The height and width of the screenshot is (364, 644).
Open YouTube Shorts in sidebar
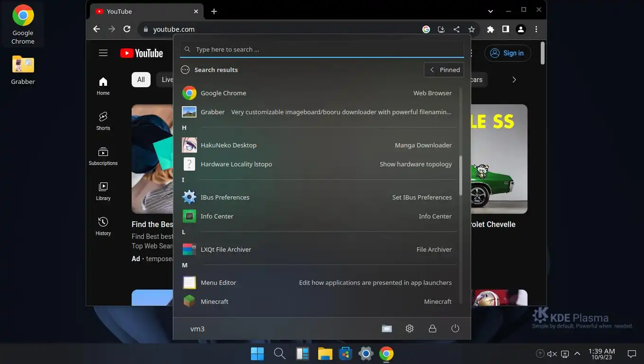(x=103, y=121)
